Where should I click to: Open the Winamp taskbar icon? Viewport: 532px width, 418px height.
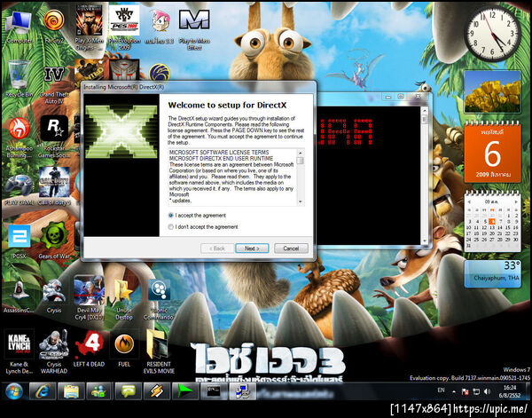[157, 391]
